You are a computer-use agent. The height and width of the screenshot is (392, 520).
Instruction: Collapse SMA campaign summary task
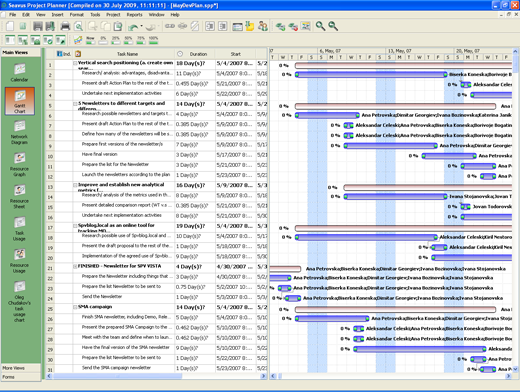click(75, 307)
